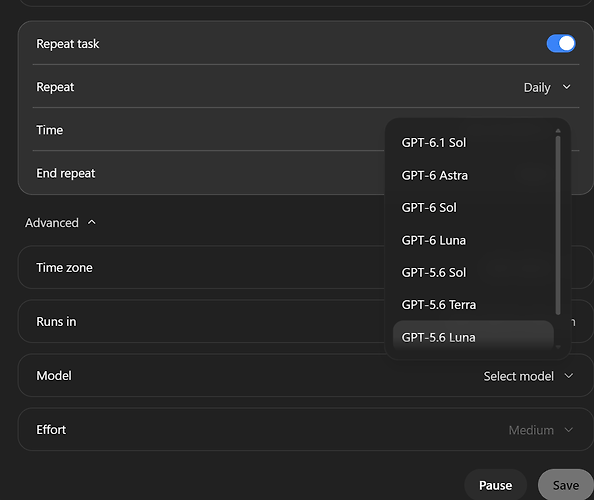Toggle the Repeat task switch off
The image size is (594, 500).
pyautogui.click(x=561, y=44)
